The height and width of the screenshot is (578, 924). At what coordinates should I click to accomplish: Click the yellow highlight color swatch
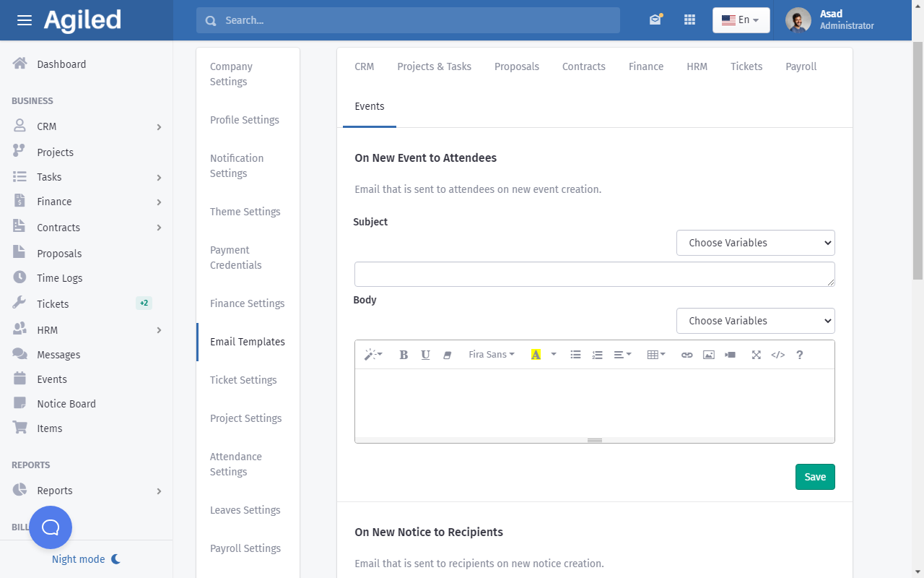pos(536,355)
